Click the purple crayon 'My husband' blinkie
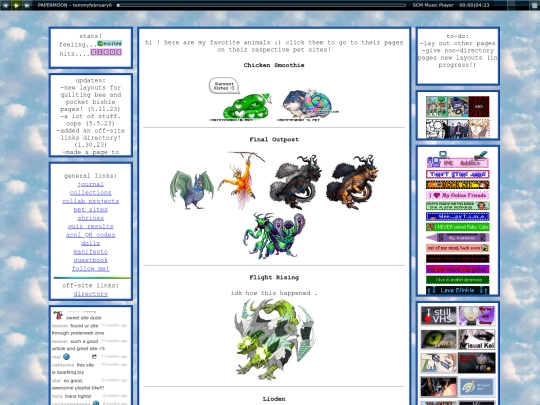The width and height of the screenshot is (540, 405). (458, 238)
